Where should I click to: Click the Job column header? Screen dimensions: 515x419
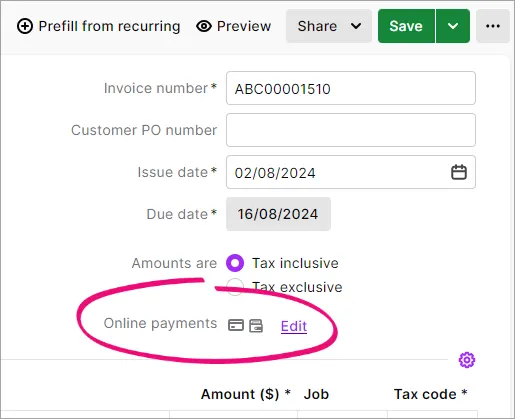(x=316, y=394)
